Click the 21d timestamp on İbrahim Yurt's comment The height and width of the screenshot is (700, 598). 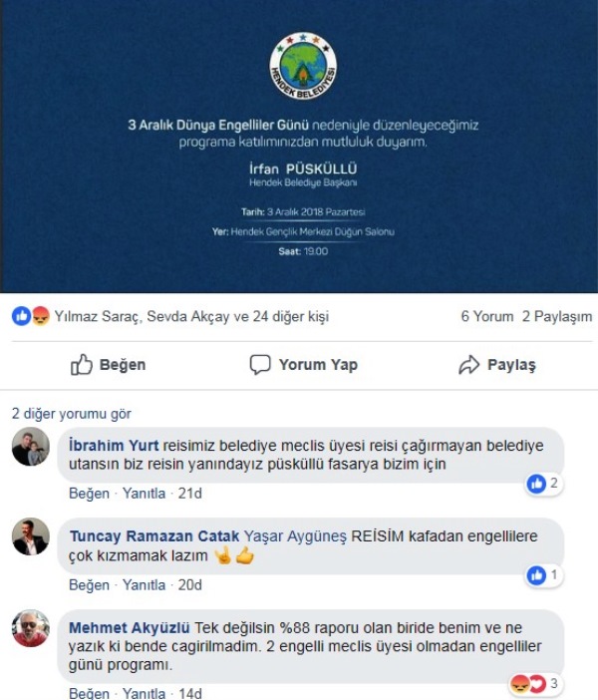189,494
